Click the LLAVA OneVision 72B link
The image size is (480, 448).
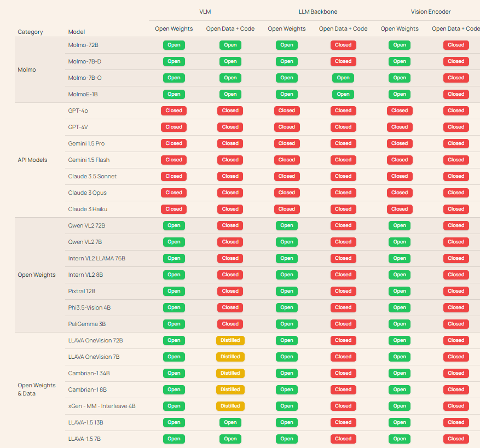coord(95,340)
